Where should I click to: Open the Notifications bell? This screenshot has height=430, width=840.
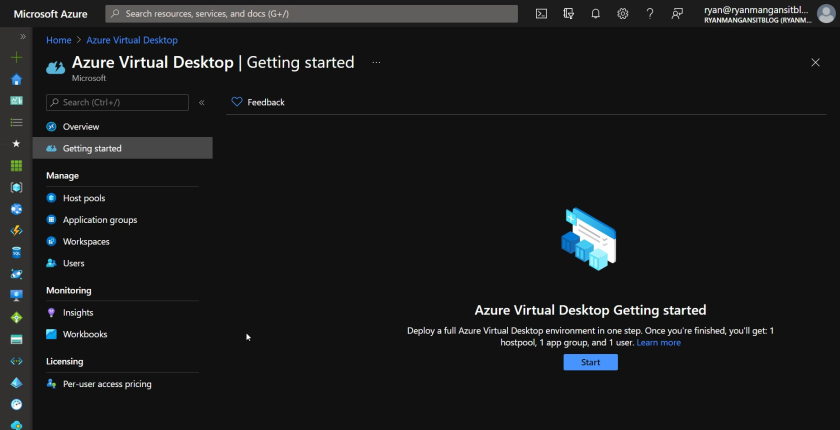(x=596, y=14)
